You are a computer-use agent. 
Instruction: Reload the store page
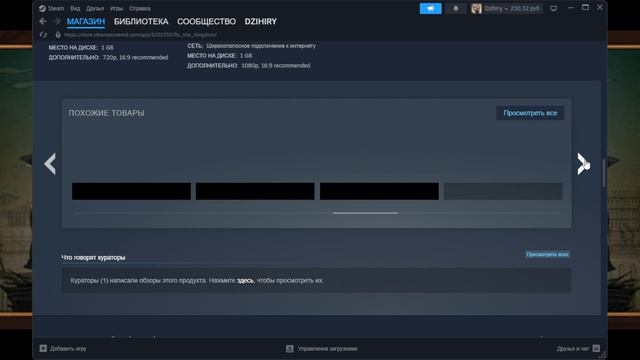click(43, 35)
